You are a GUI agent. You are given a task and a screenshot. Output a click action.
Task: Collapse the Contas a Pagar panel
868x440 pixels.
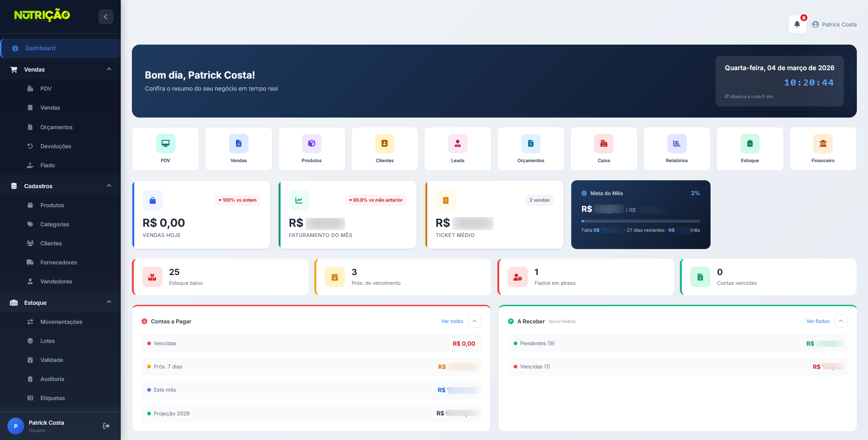[x=474, y=321]
